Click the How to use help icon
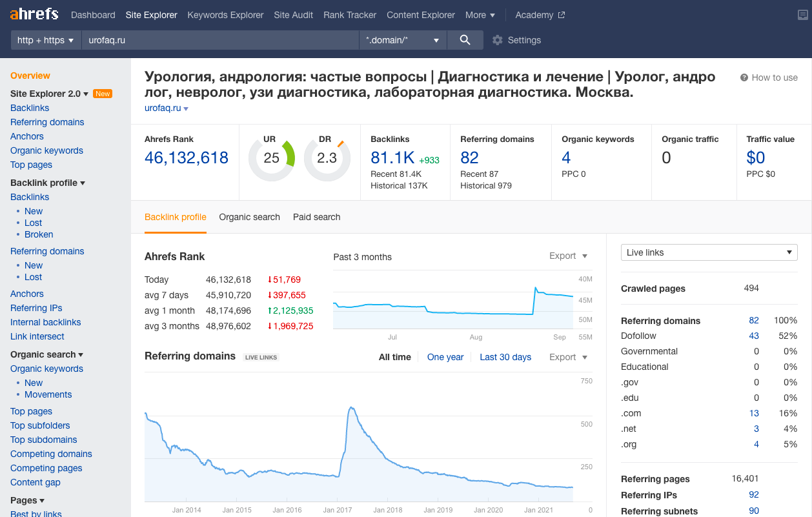The image size is (812, 517). pos(744,77)
